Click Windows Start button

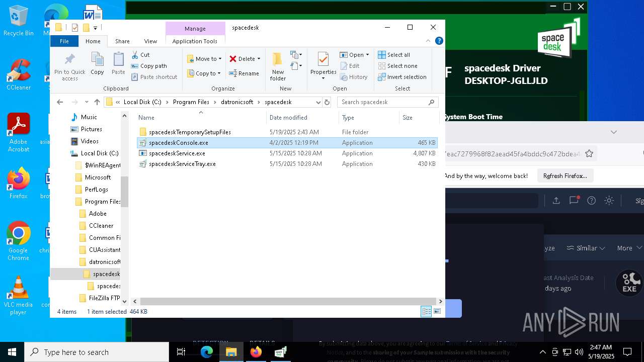pos(12,352)
